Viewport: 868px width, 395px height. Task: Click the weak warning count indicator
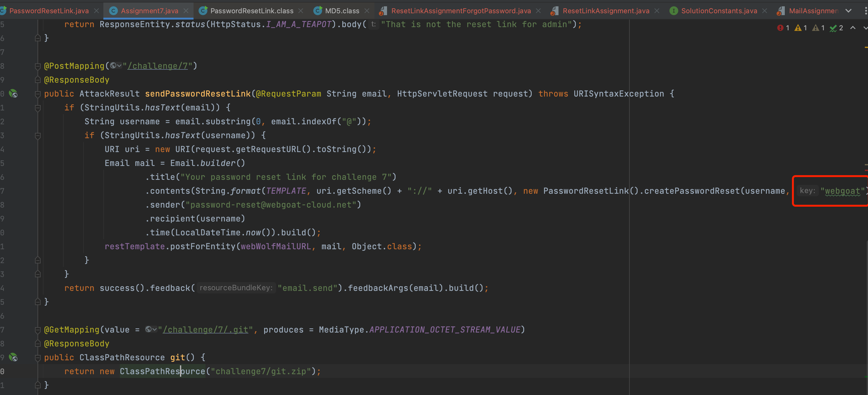tap(818, 28)
